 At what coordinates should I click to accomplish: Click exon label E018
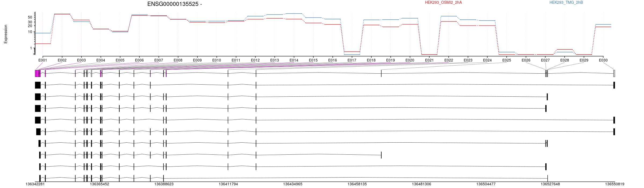(x=371, y=60)
